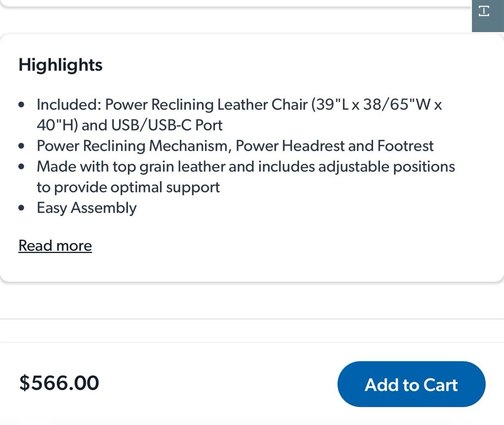Select the "Easy Assembly" highlight
This screenshot has height=425, width=504.
coord(86,208)
